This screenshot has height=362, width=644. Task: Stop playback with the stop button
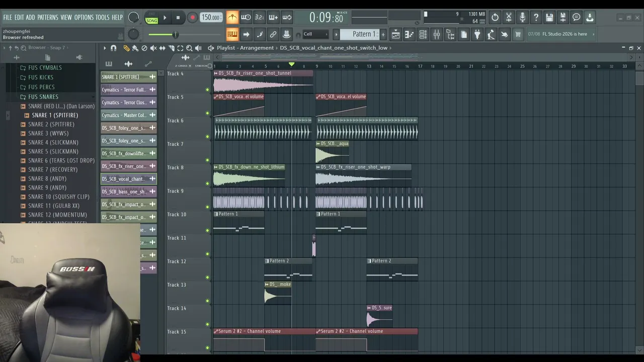[x=178, y=18]
